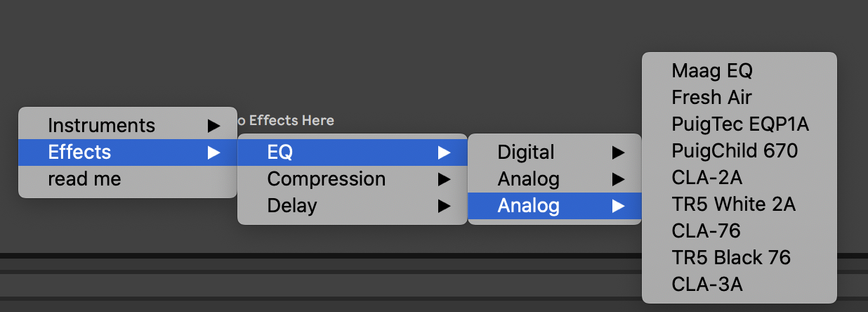Choose the Maag EQ plugin

point(711,71)
